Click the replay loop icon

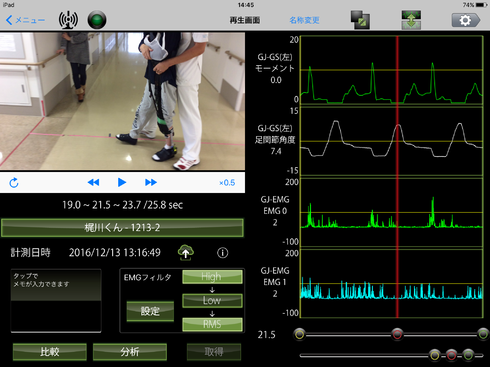tap(14, 183)
